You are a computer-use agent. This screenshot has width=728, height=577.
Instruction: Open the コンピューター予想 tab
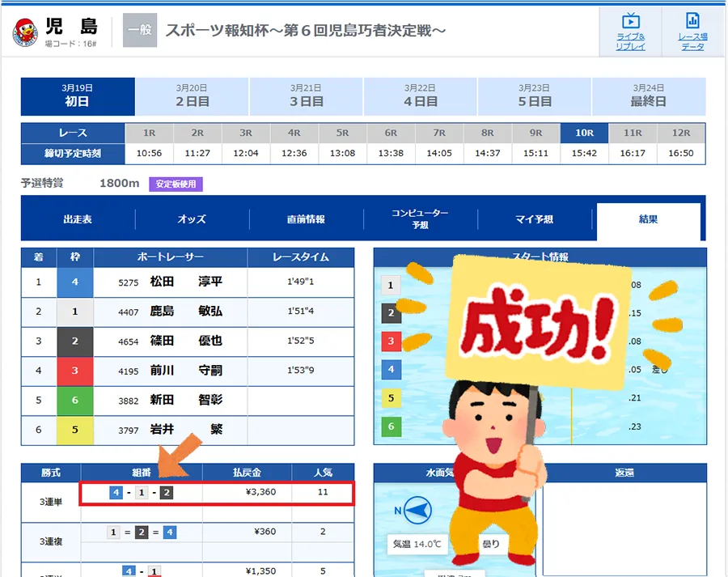(x=420, y=219)
